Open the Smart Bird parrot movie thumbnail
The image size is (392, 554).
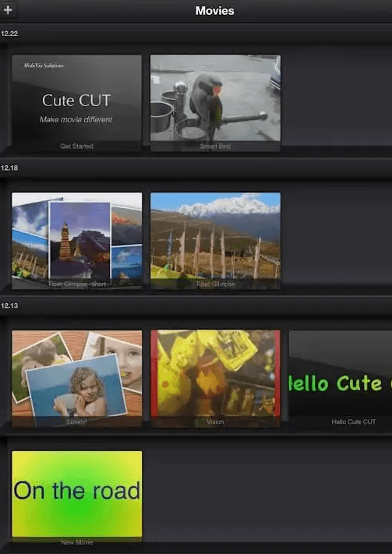(215, 102)
